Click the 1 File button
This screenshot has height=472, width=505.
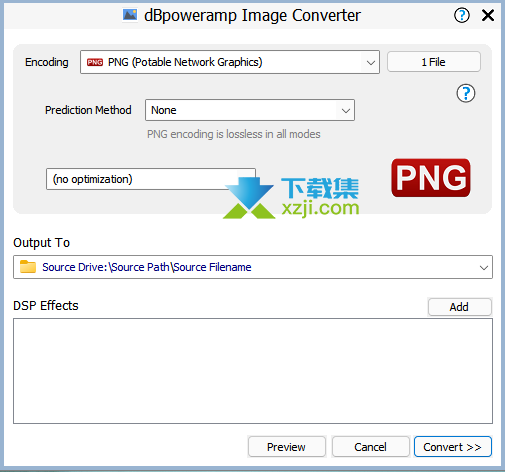point(434,62)
